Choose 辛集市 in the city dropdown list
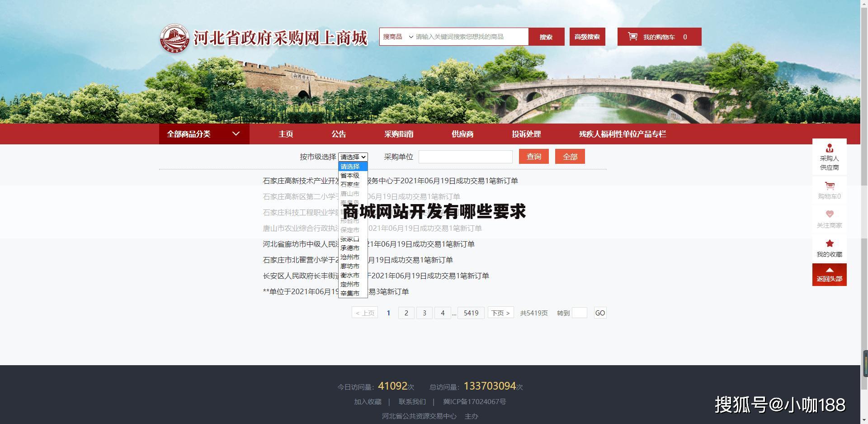Image resolution: width=868 pixels, height=424 pixels. [x=353, y=293]
